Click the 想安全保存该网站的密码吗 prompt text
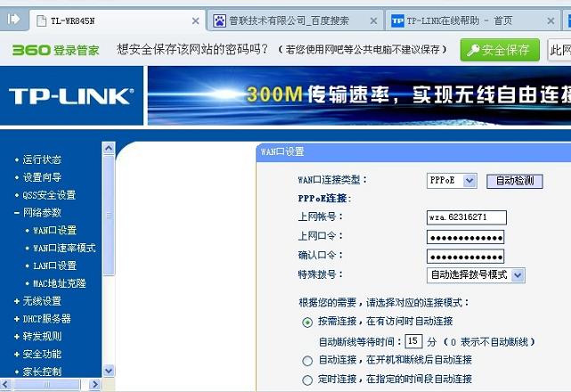571x392 pixels. click(x=192, y=49)
